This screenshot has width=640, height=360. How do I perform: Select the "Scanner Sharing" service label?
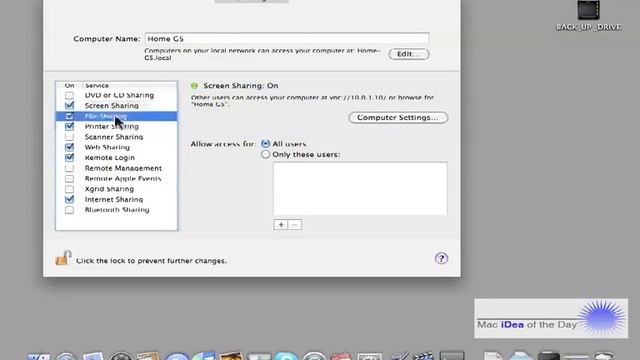114,137
